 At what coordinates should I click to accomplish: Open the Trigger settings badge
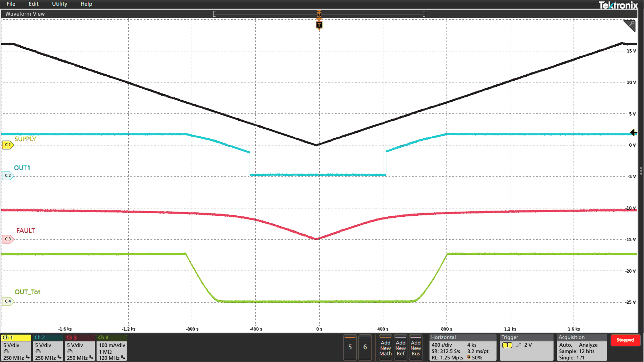coord(526,348)
